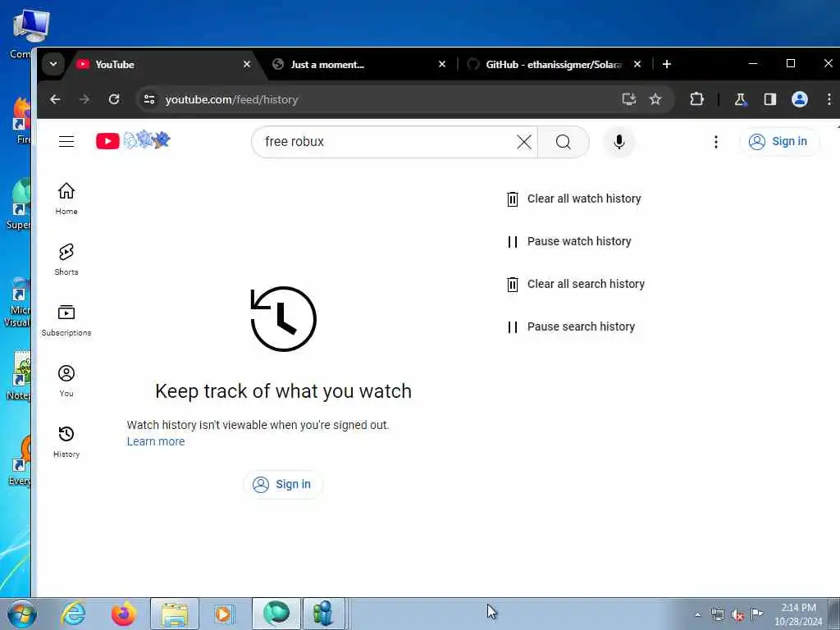Go forward one page in browser

pyautogui.click(x=84, y=99)
